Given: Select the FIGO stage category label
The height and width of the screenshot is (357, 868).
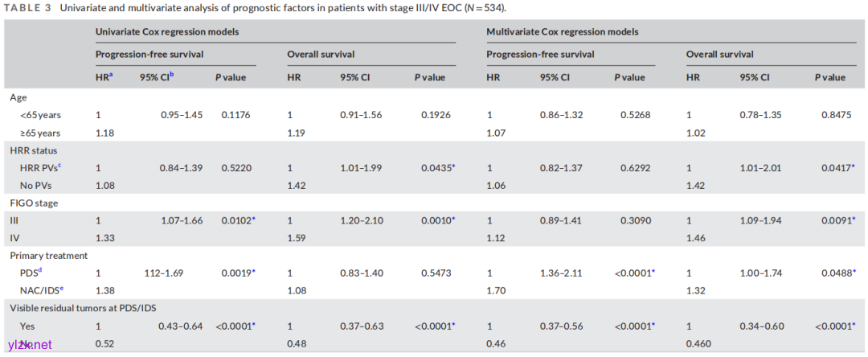Looking at the screenshot, I should (32, 203).
